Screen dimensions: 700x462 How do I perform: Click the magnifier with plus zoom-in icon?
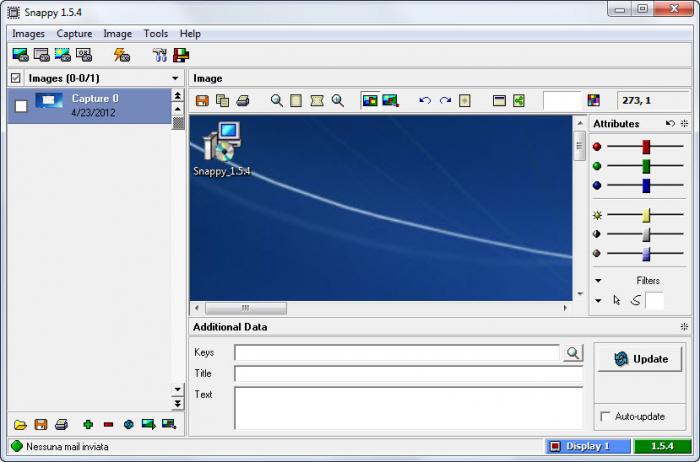(x=338, y=100)
